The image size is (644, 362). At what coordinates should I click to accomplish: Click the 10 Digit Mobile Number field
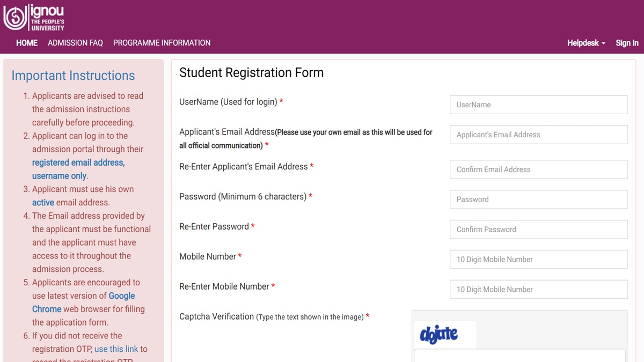538,259
